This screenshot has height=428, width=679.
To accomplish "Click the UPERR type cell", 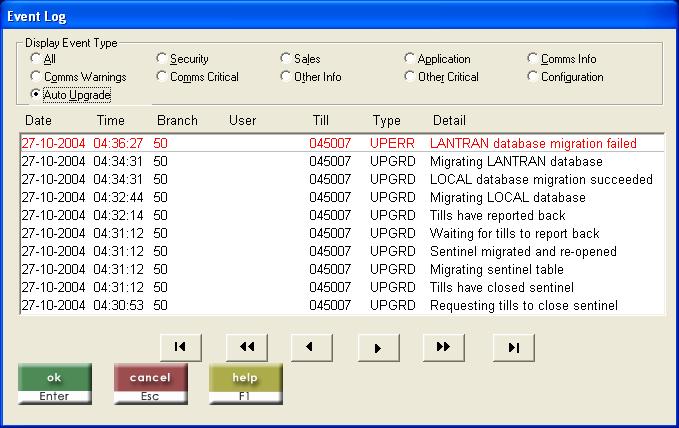I will (392, 143).
